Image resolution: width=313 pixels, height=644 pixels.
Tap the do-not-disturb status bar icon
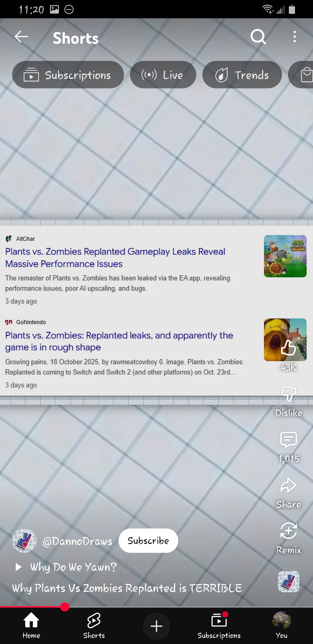coord(69,9)
